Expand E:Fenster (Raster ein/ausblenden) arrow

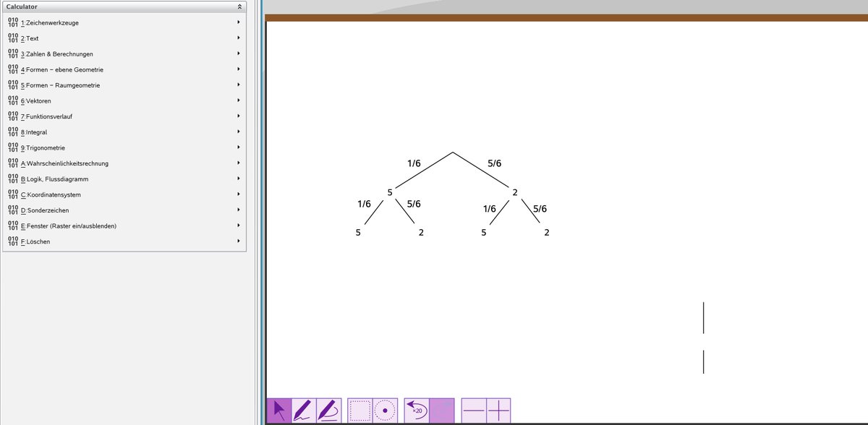pos(239,226)
